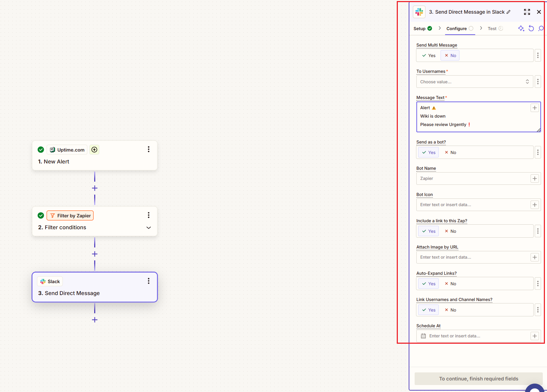
Task: Add a step after Send Direct Message
Action: [95, 320]
